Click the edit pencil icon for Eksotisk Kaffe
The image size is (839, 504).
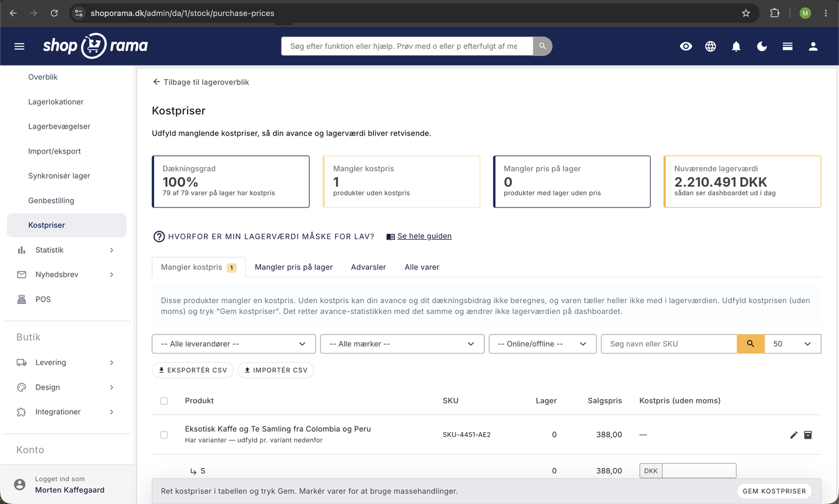tap(794, 434)
